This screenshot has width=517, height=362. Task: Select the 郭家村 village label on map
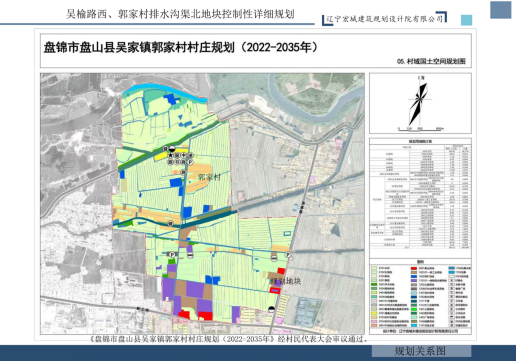coord(209,177)
